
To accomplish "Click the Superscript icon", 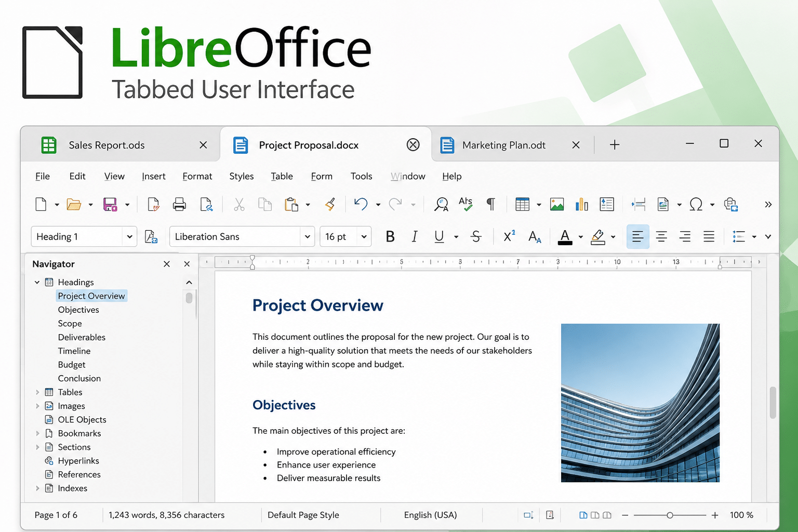I will [509, 236].
